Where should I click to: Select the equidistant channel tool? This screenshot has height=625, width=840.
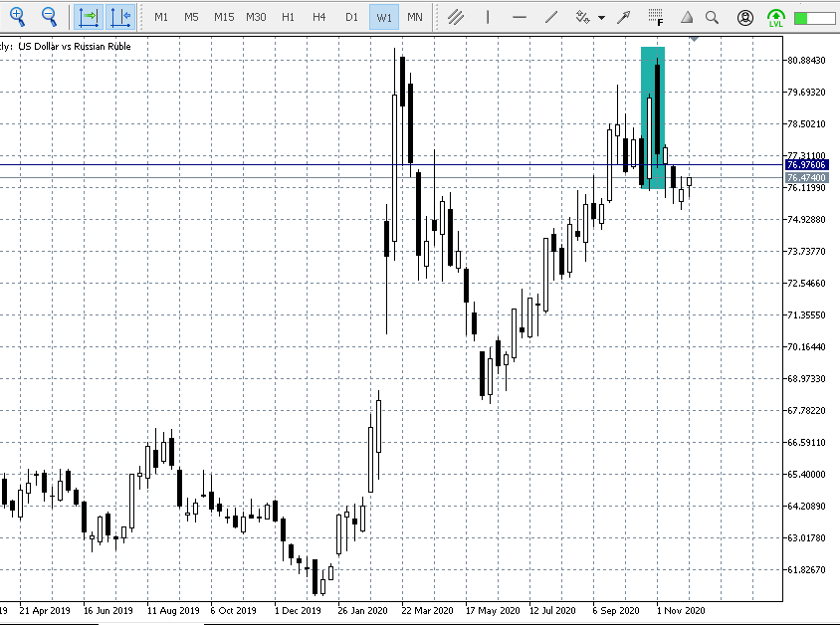coord(454,17)
